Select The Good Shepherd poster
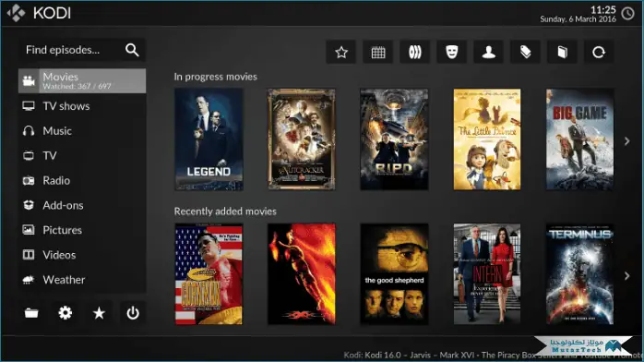 coord(394,274)
